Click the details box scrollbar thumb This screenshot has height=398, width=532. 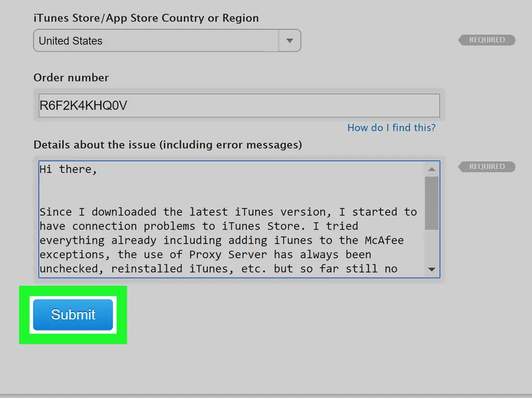432,203
